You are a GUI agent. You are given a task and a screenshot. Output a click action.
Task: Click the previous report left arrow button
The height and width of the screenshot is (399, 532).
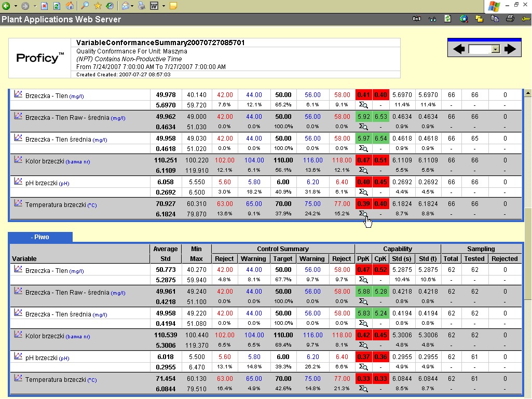[459, 49]
